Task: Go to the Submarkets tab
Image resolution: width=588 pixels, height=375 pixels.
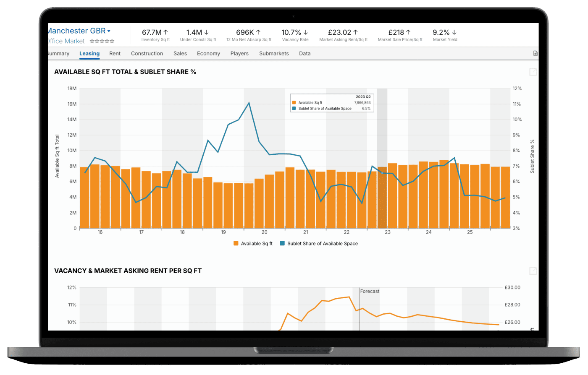Action: (274, 54)
